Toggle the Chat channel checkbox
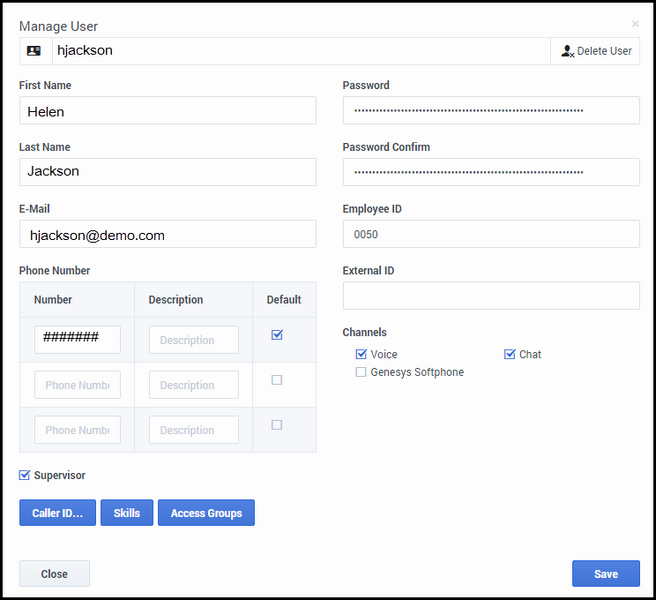The image size is (656, 600). pos(509,354)
